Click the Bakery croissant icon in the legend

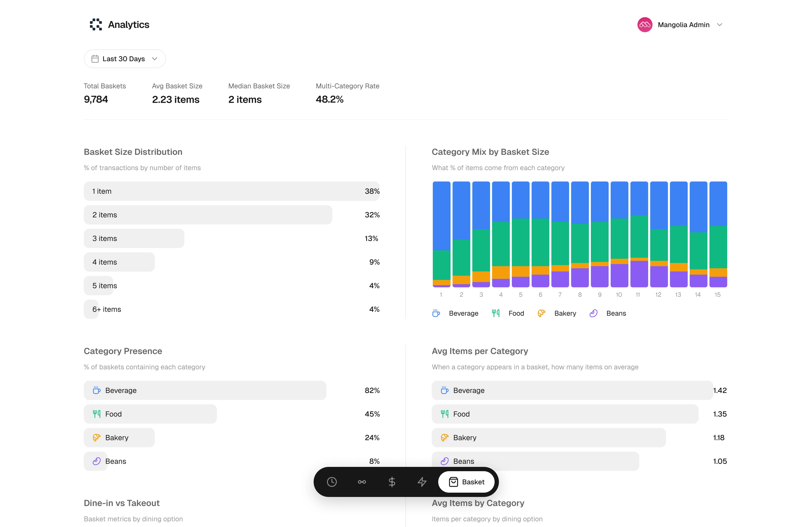click(x=541, y=313)
